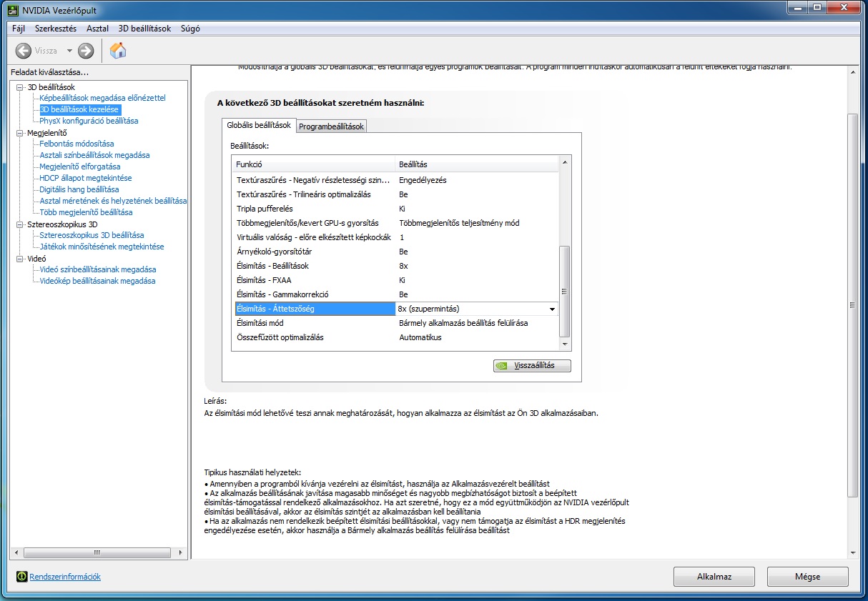The width and height of the screenshot is (868, 601).
Task: Collapse the 3D beállítások tree node
Action: click(x=20, y=87)
